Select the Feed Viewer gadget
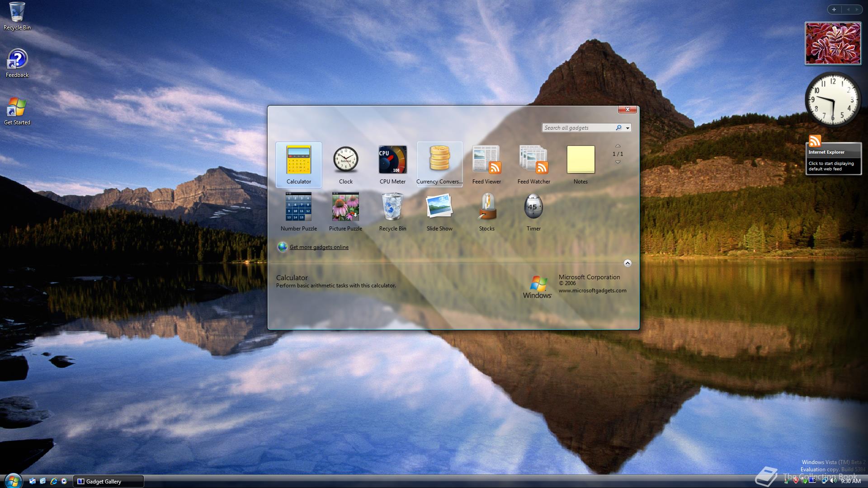The width and height of the screenshot is (868, 488). 486,164
